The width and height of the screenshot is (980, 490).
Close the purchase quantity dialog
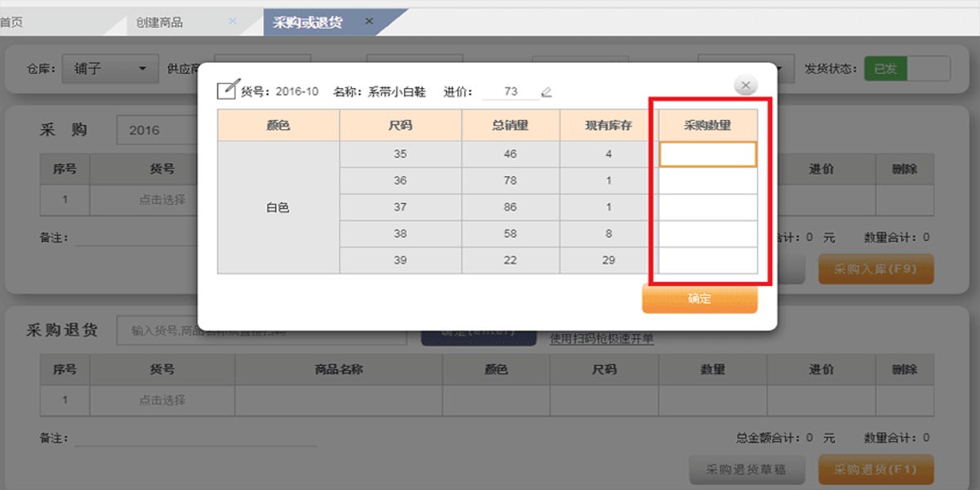[x=746, y=85]
